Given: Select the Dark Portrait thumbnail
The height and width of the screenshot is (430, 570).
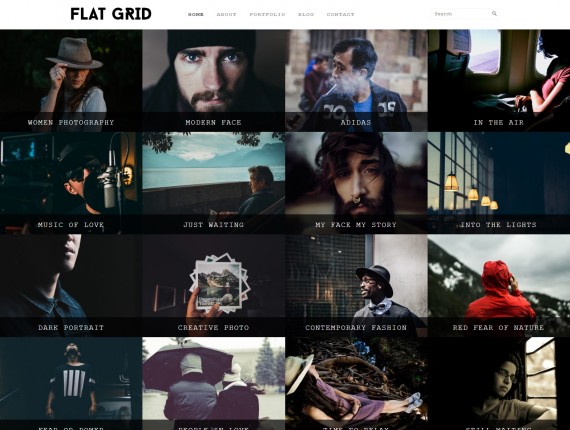Looking at the screenshot, I should (71, 285).
